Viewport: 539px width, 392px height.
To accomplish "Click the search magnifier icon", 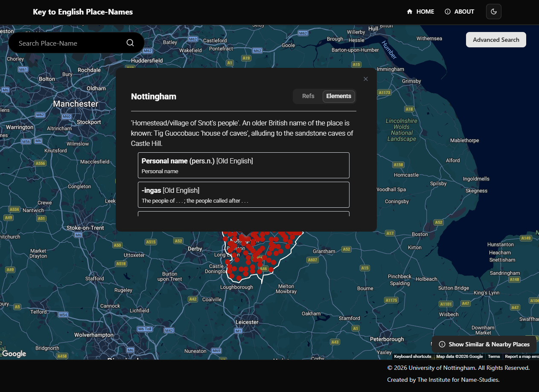I will tap(130, 43).
